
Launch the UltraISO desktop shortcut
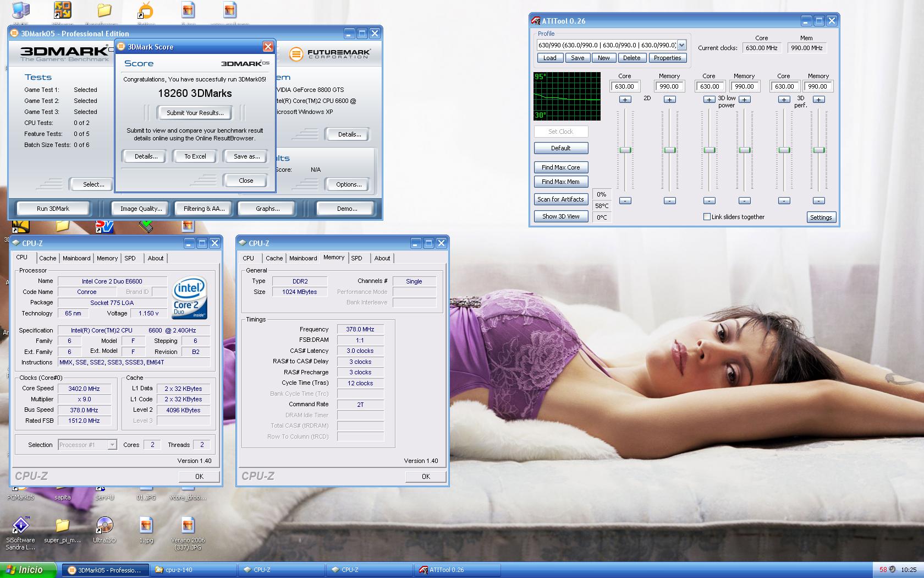[x=105, y=531]
